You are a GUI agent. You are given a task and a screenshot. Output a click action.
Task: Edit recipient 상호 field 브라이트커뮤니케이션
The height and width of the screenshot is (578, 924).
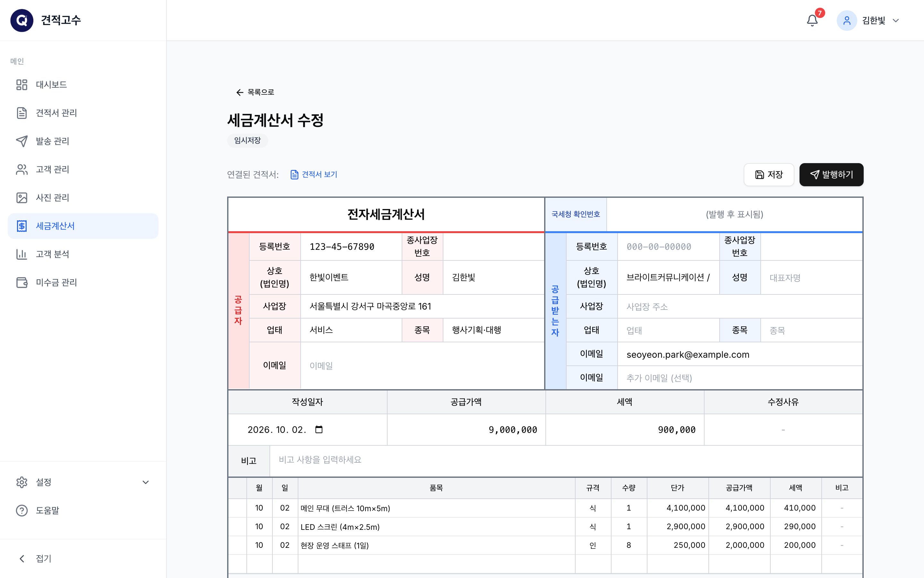point(668,277)
